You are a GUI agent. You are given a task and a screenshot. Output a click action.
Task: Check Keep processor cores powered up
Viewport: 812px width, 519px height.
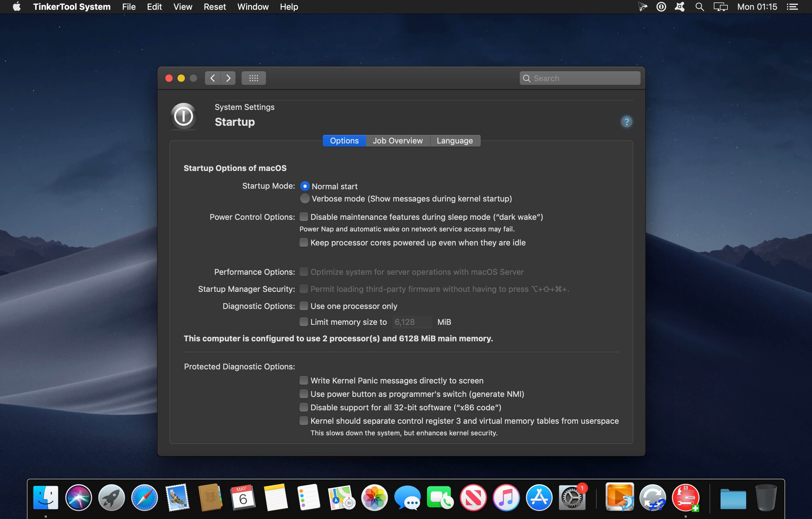pos(304,242)
